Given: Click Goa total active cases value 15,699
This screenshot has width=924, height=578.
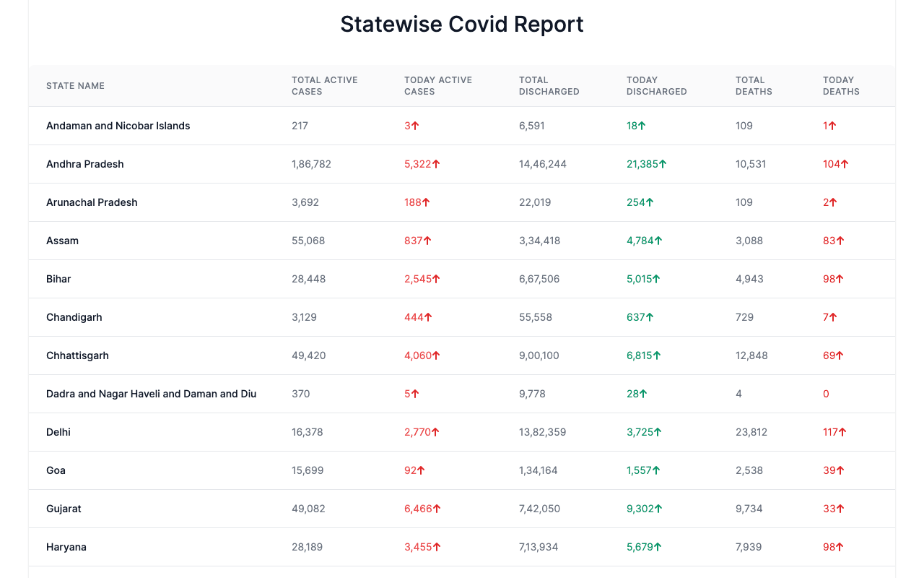Looking at the screenshot, I should point(308,470).
